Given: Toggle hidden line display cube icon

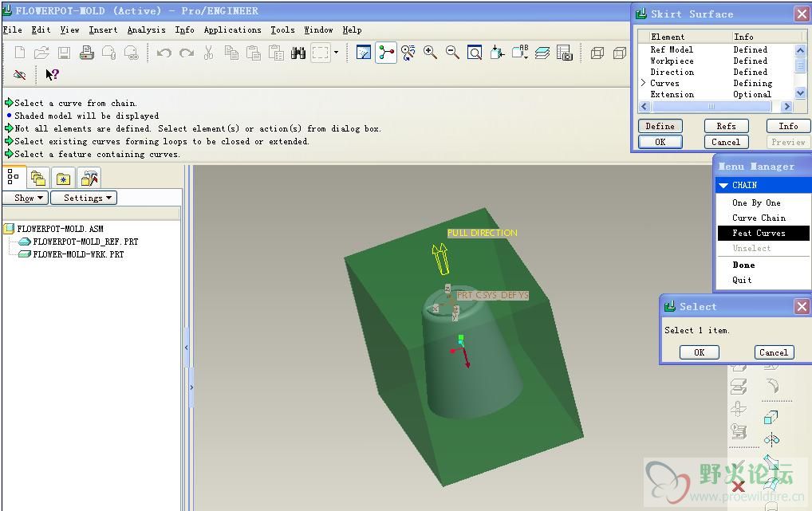Looking at the screenshot, I should (619, 53).
